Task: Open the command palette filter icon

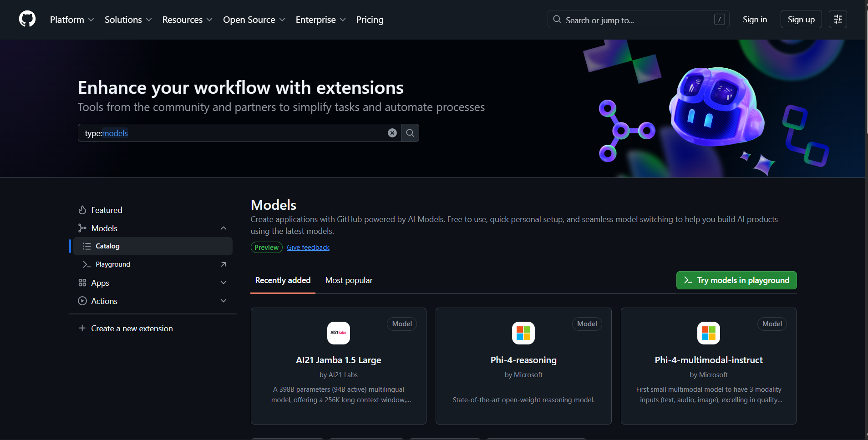Action: pos(838,19)
